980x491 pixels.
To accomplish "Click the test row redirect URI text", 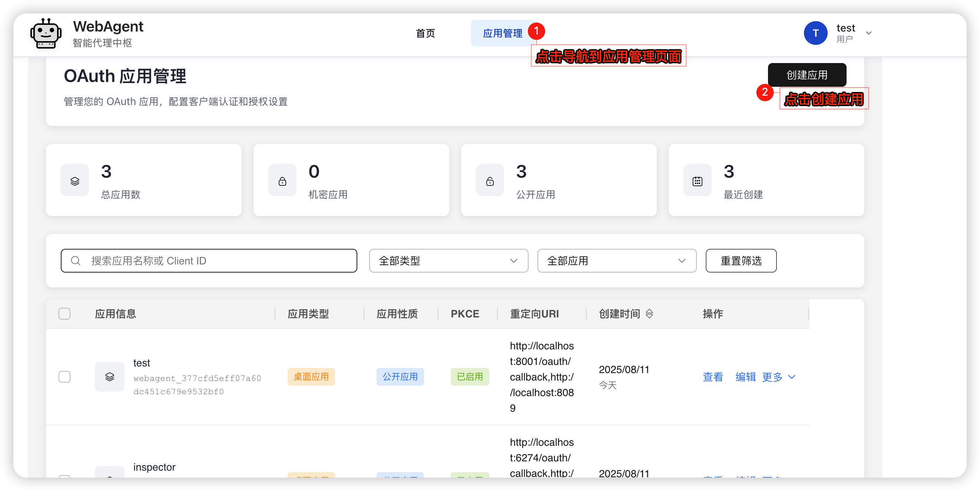I will pyautogui.click(x=542, y=377).
